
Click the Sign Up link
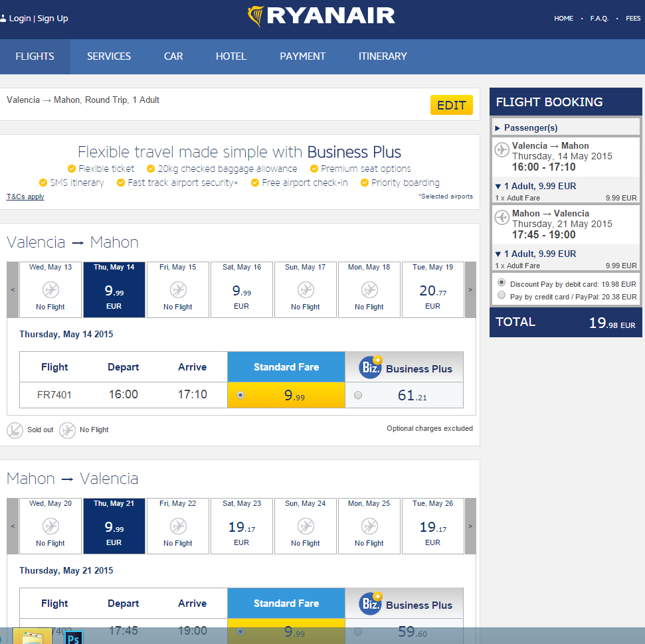click(x=52, y=19)
